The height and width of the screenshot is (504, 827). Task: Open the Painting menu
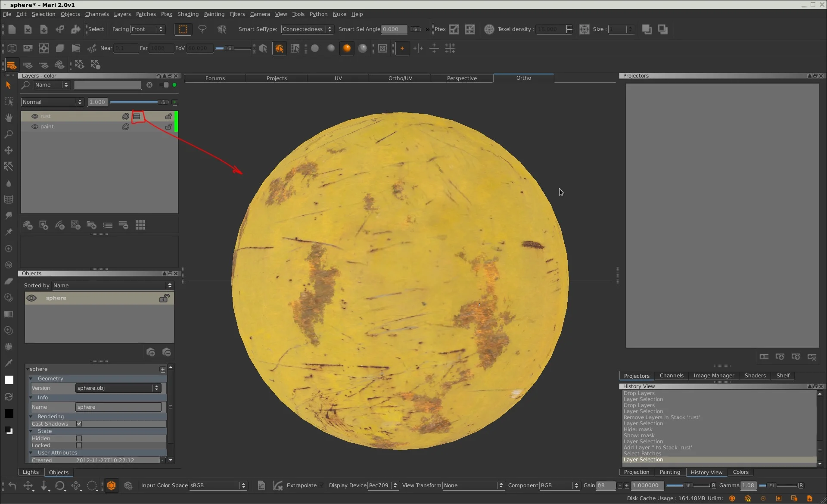click(x=214, y=14)
